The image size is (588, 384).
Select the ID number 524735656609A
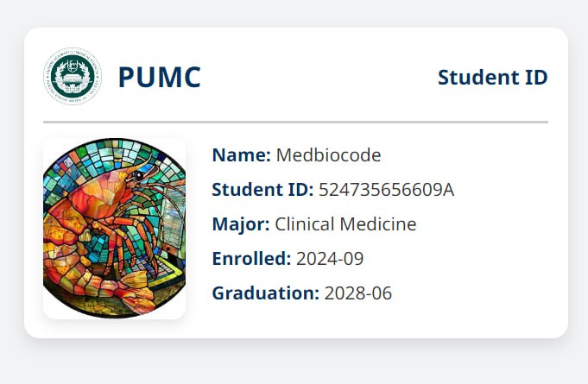pyautogui.click(x=386, y=190)
